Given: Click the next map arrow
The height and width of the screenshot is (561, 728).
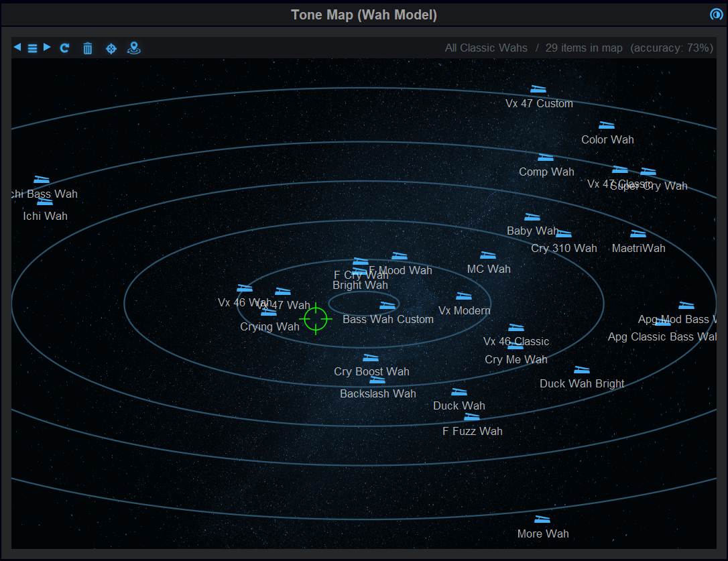Looking at the screenshot, I should [47, 48].
